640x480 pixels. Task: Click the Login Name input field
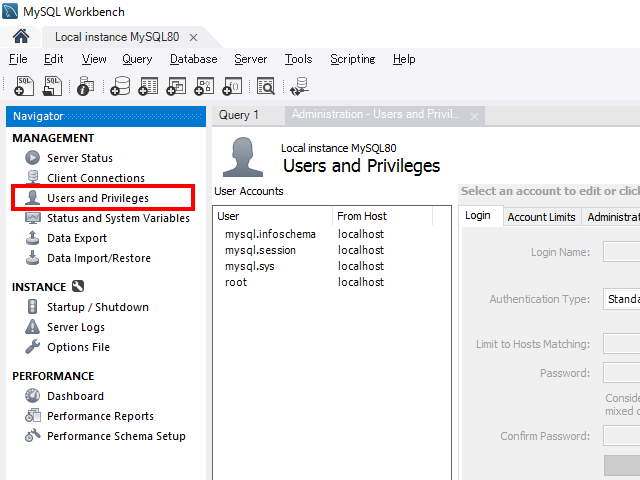tap(620, 252)
